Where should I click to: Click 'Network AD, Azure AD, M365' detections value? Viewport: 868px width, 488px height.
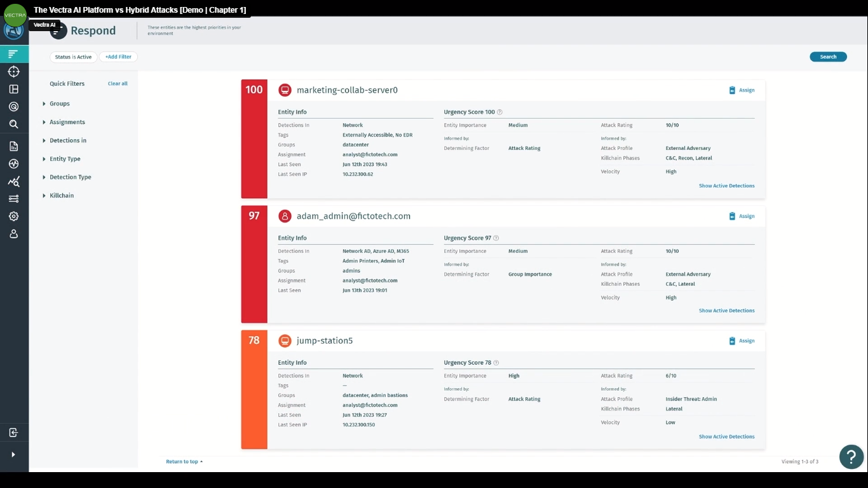point(376,252)
